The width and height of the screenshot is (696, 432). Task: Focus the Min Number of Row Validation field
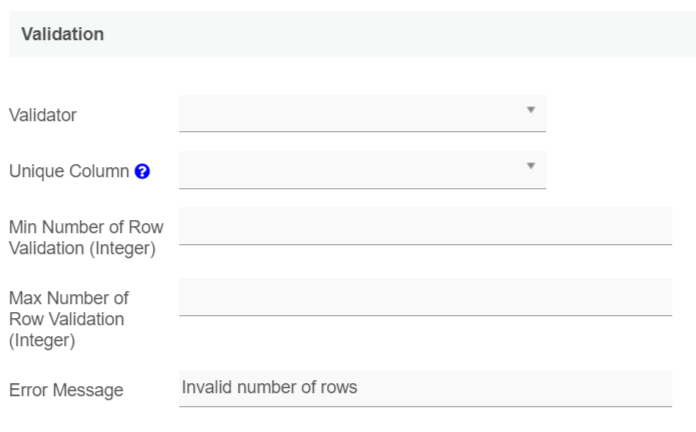pyautogui.click(x=425, y=226)
